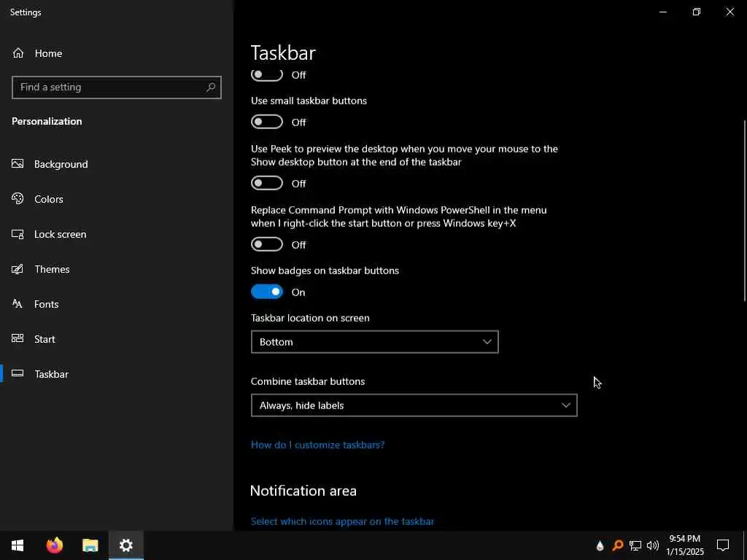Image resolution: width=747 pixels, height=560 pixels.
Task: Go to Colors settings page
Action: tap(116, 199)
